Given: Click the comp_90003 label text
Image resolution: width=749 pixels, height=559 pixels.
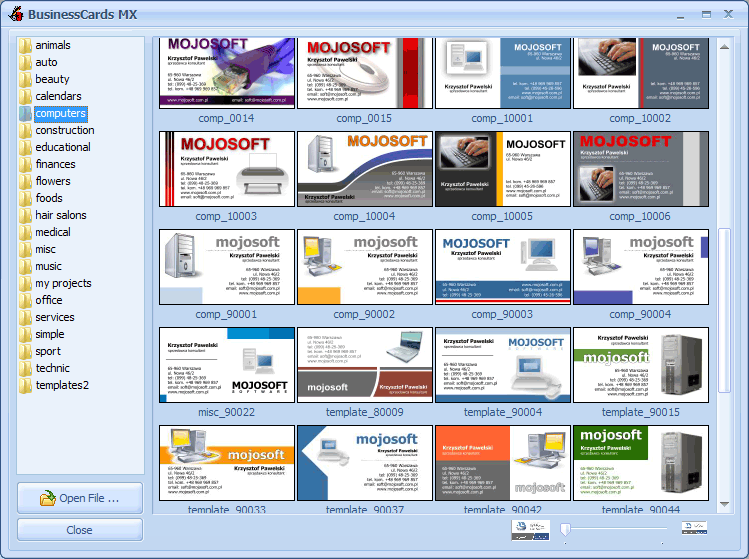Looking at the screenshot, I should tap(502, 314).
